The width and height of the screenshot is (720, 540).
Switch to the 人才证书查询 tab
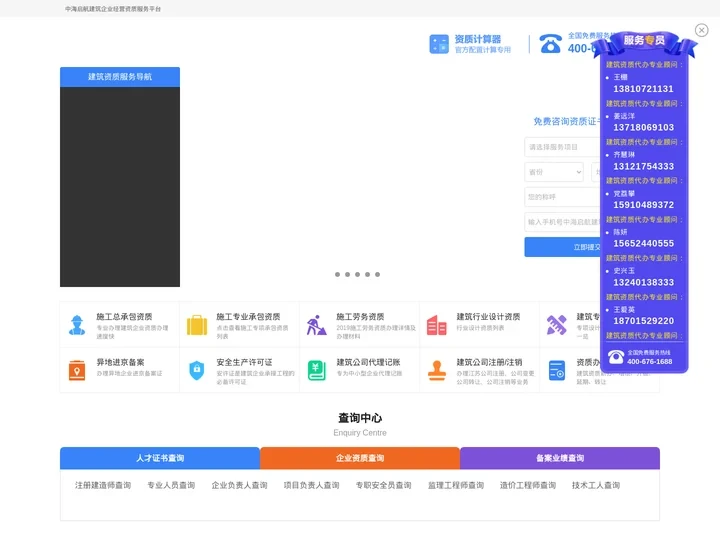tap(160, 458)
